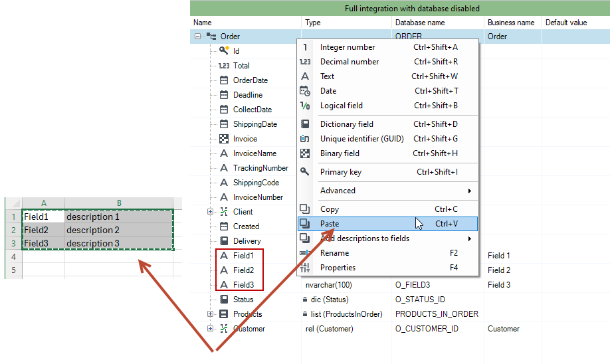The image size is (610, 364).
Task: Click the text icon beside InvoiceName
Action: (x=224, y=153)
